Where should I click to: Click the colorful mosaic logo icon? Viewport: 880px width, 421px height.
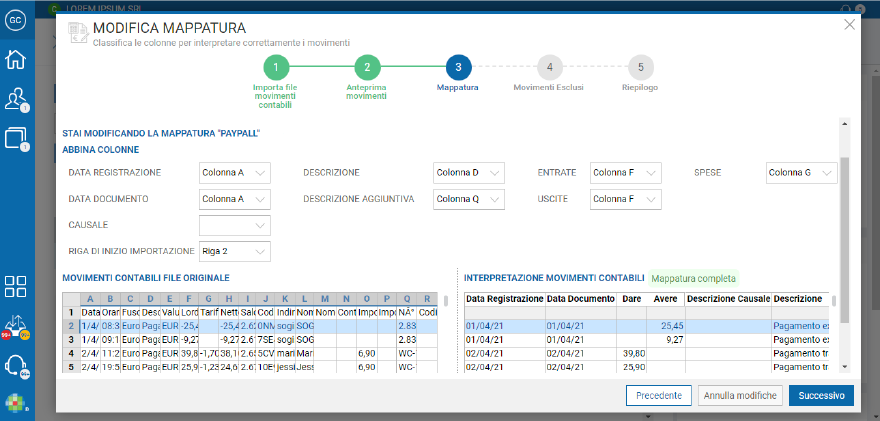[15, 405]
